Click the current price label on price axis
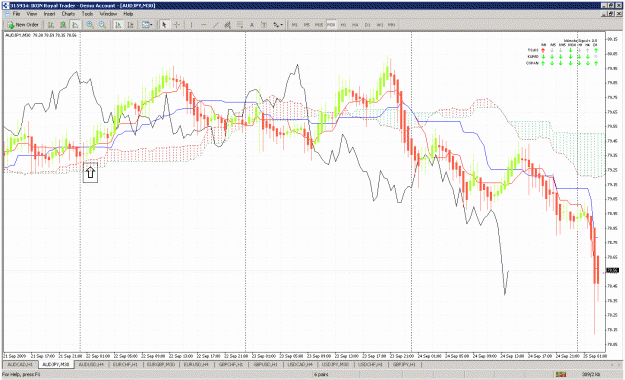 point(612,270)
